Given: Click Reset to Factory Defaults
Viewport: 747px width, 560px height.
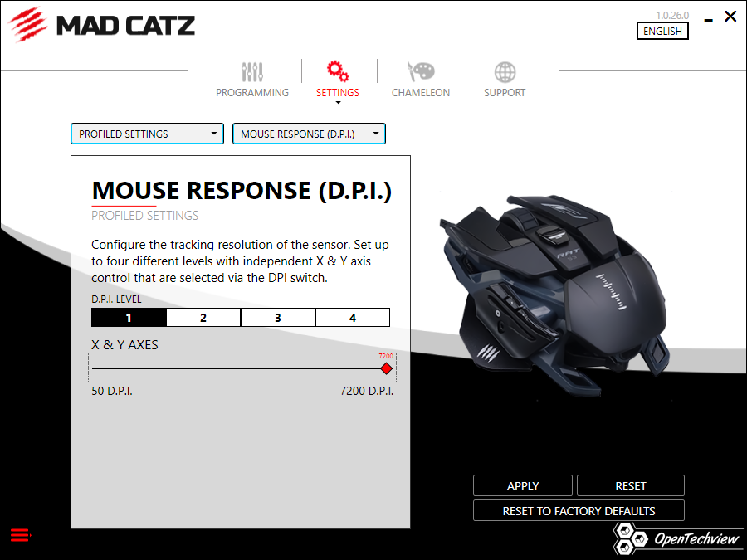Looking at the screenshot, I should click(579, 510).
